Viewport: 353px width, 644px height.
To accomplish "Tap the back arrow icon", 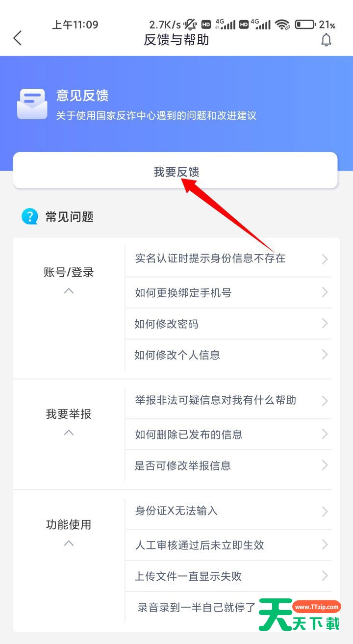I will pyautogui.click(x=18, y=38).
